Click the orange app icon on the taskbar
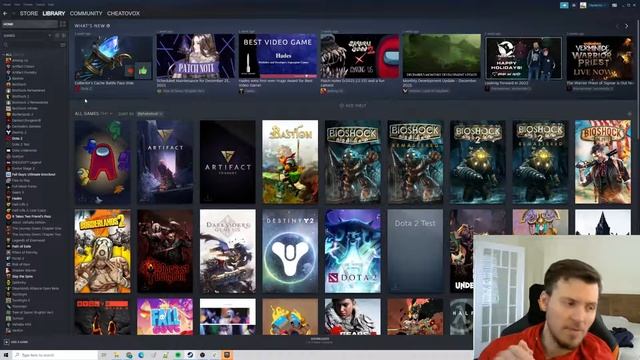Viewport: 640px width, 360px height. pyautogui.click(x=227, y=355)
